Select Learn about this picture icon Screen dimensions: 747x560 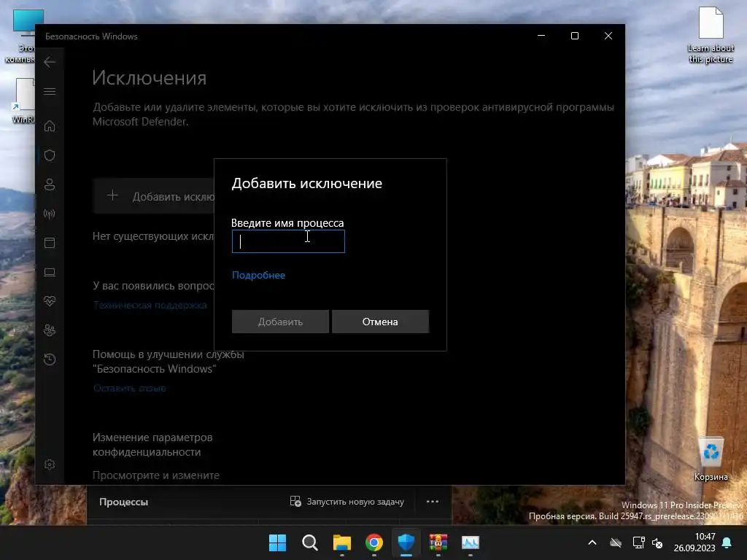pos(711,35)
